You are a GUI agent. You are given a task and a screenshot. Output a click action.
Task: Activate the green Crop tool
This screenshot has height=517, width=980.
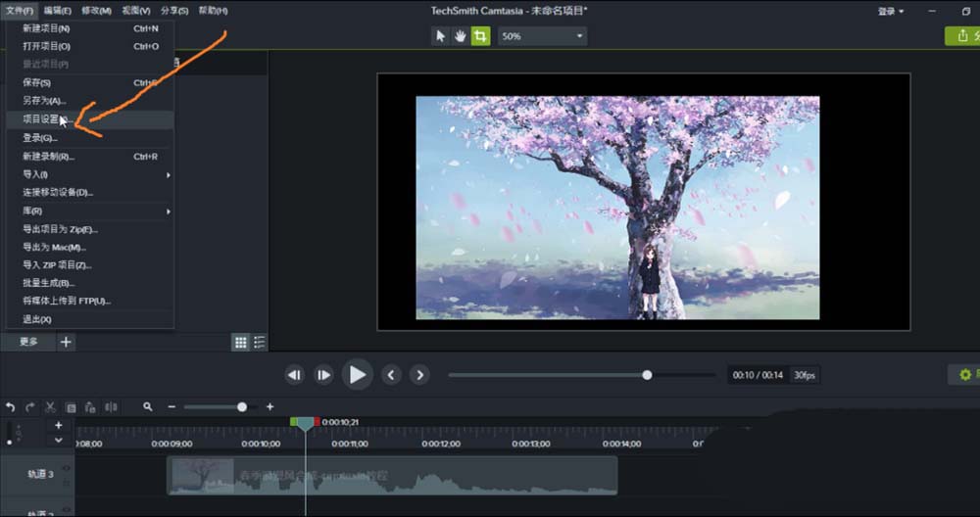click(480, 36)
